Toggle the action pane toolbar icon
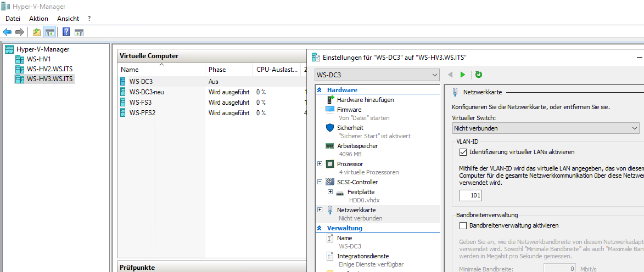The height and width of the screenshot is (272, 644). coord(79,32)
